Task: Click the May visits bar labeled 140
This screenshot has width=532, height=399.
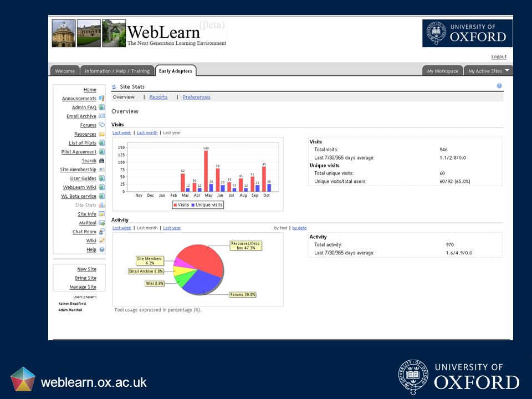Action: pyautogui.click(x=206, y=171)
